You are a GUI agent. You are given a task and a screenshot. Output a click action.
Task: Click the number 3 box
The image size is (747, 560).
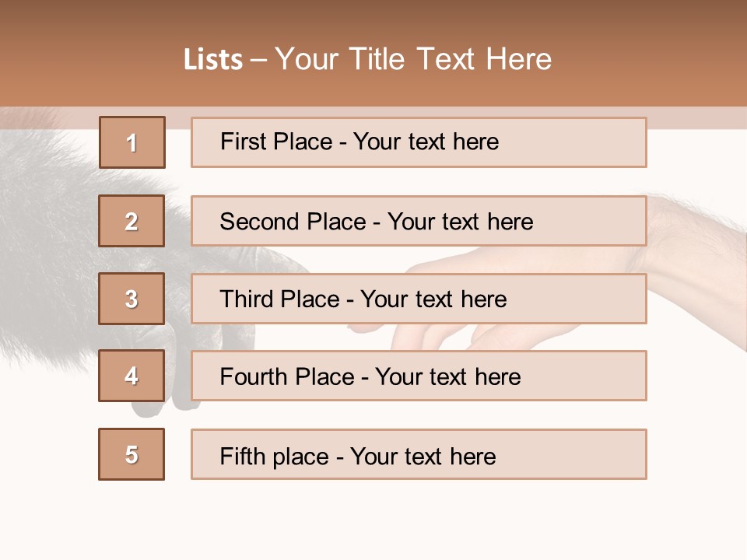(132, 299)
